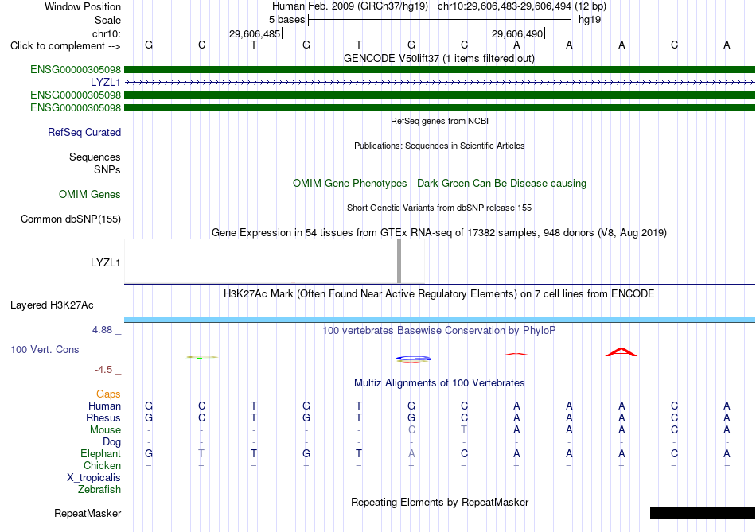Screen dimensions: 756x532
Task: Click 'Repeating Elements by RepeatMasker' title
Action: (x=439, y=502)
